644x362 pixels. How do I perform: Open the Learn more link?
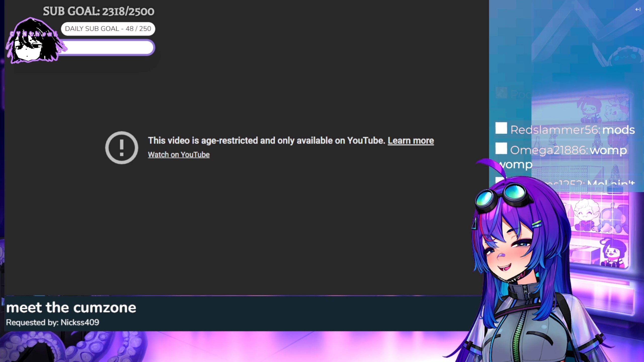point(411,141)
